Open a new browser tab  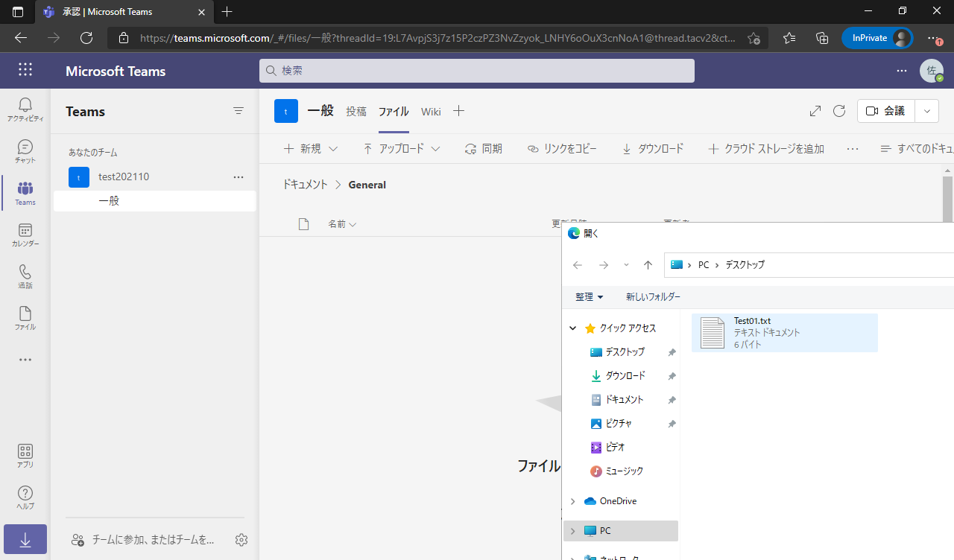click(227, 11)
